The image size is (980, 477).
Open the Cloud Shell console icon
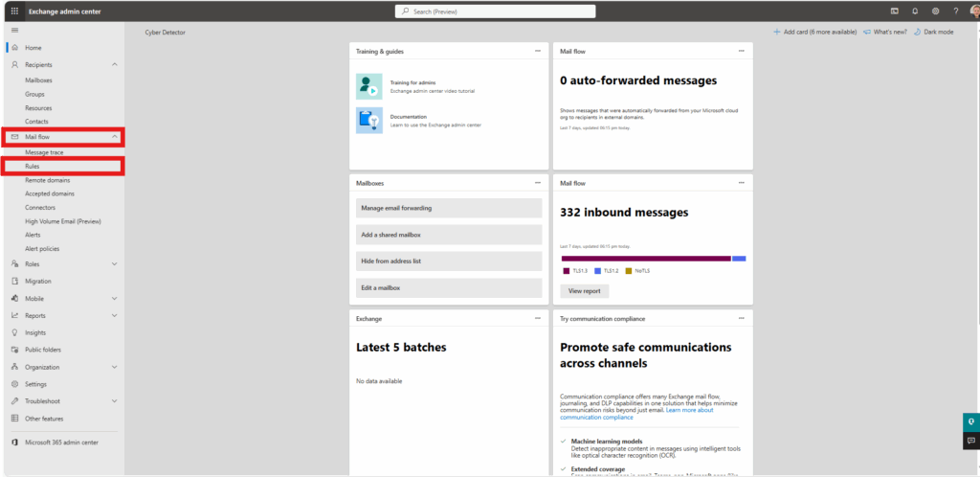point(895,11)
